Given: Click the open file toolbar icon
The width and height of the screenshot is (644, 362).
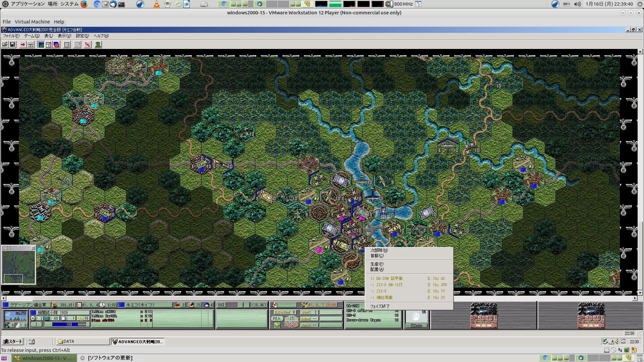Looking at the screenshot, I should coord(5,45).
